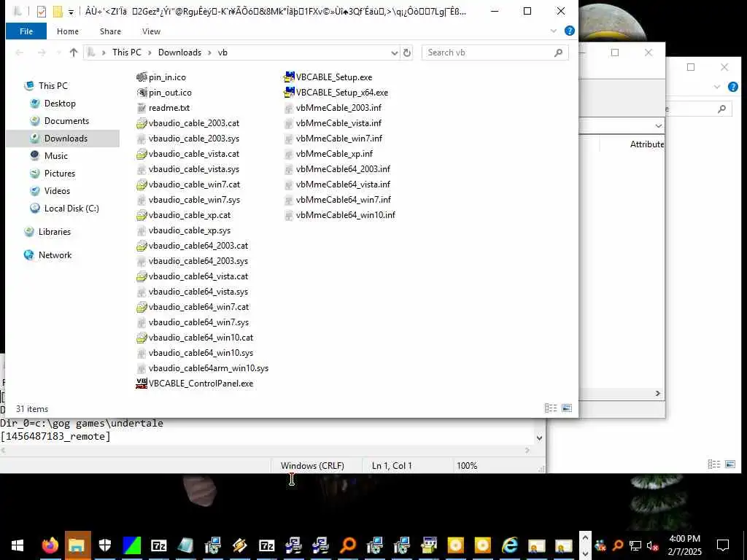Go up one folder level arrow
This screenshot has height=560, width=747.
pos(74,52)
